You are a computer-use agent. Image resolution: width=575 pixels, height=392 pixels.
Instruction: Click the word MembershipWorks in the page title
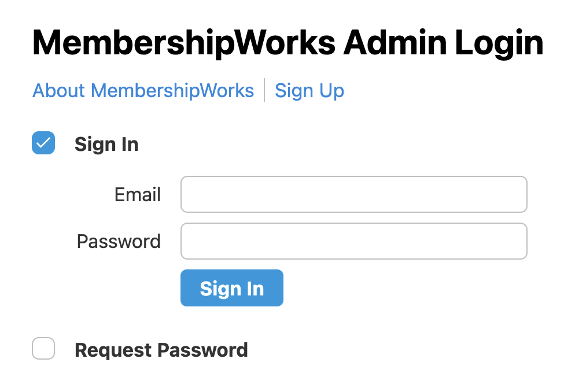pyautogui.click(x=183, y=43)
